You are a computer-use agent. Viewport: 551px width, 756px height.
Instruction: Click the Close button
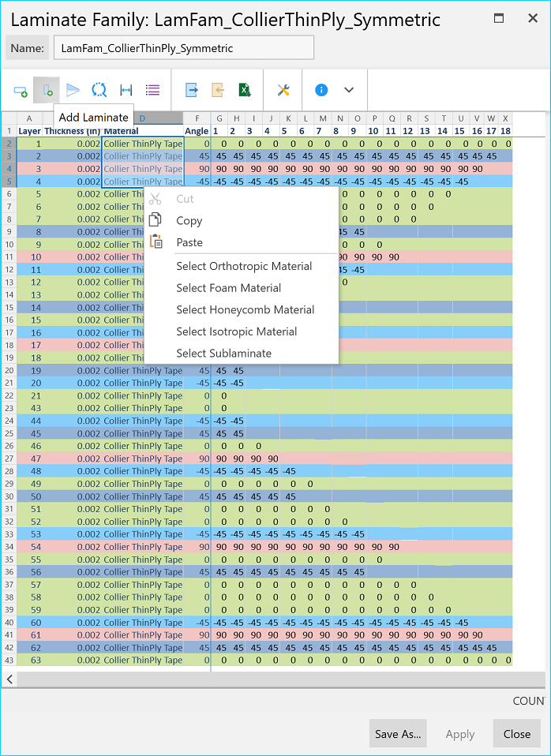[x=517, y=734]
